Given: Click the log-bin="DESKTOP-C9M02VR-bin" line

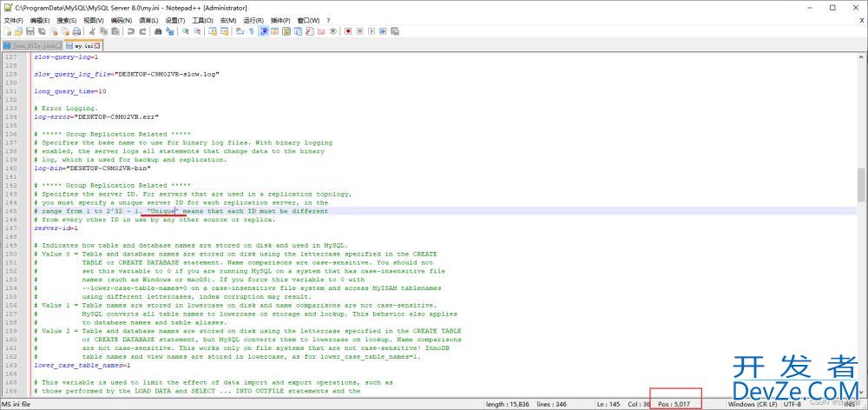Looking at the screenshot, I should click(x=92, y=168).
